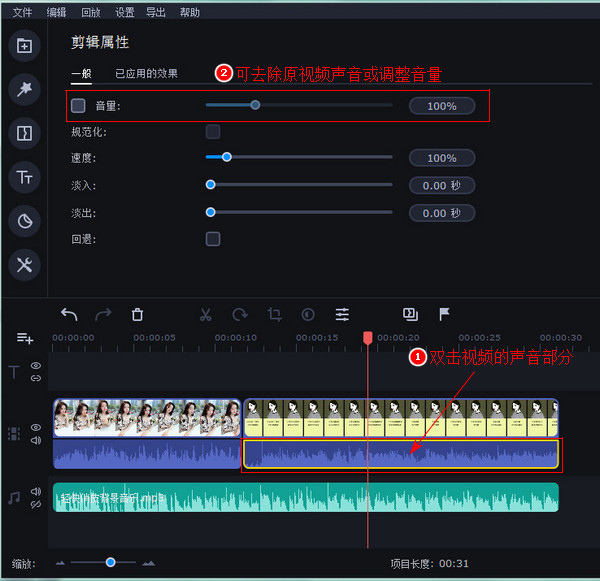
Task: Rotate clip with the rotate icon
Action: pos(240,315)
